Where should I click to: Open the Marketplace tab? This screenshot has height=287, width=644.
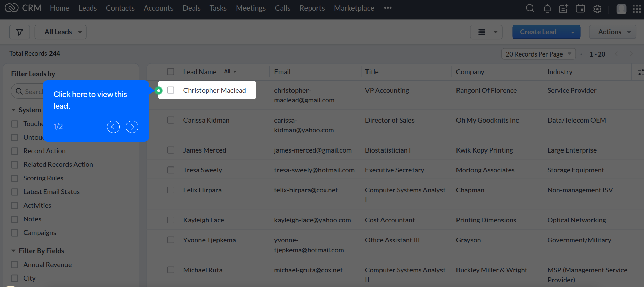[354, 8]
